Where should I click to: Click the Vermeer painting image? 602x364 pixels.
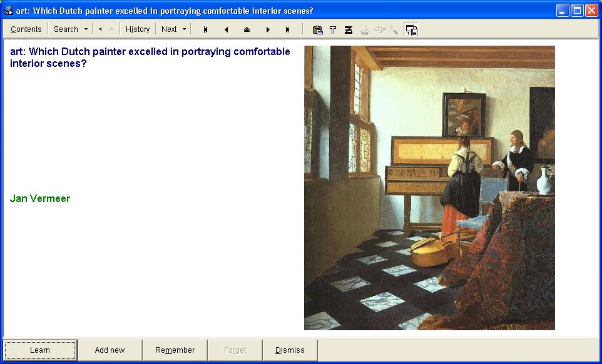[429, 188]
